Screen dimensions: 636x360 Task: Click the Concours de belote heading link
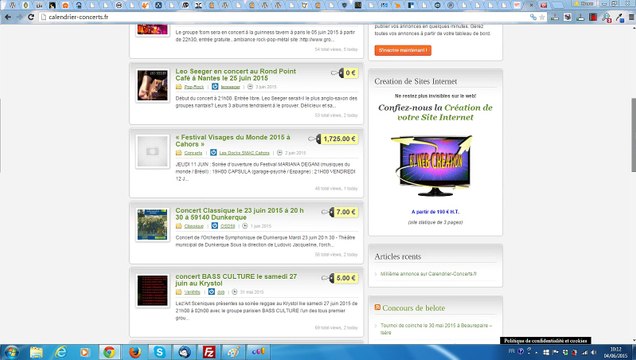pos(413,308)
